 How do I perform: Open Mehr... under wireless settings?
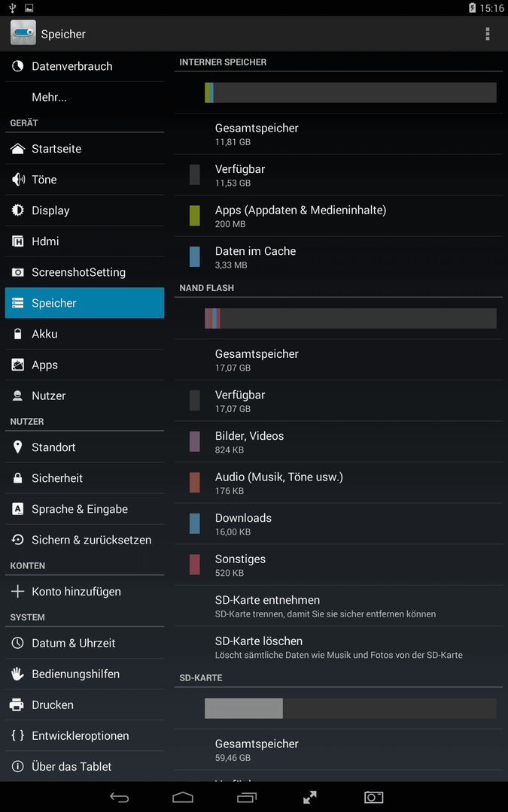[x=84, y=97]
